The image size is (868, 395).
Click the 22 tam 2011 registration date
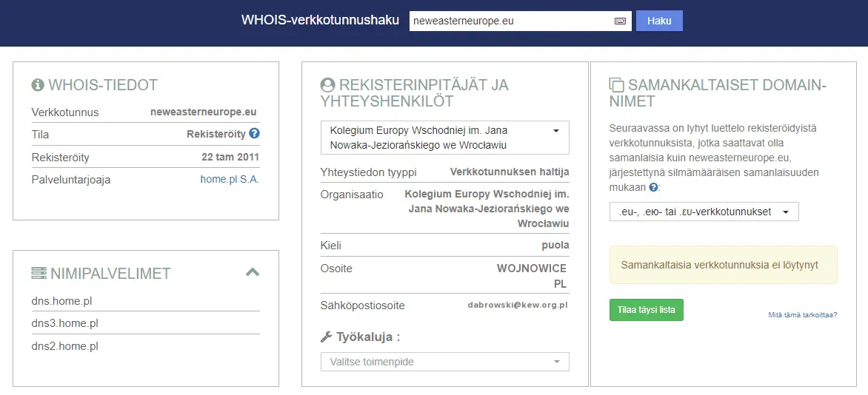coord(230,157)
